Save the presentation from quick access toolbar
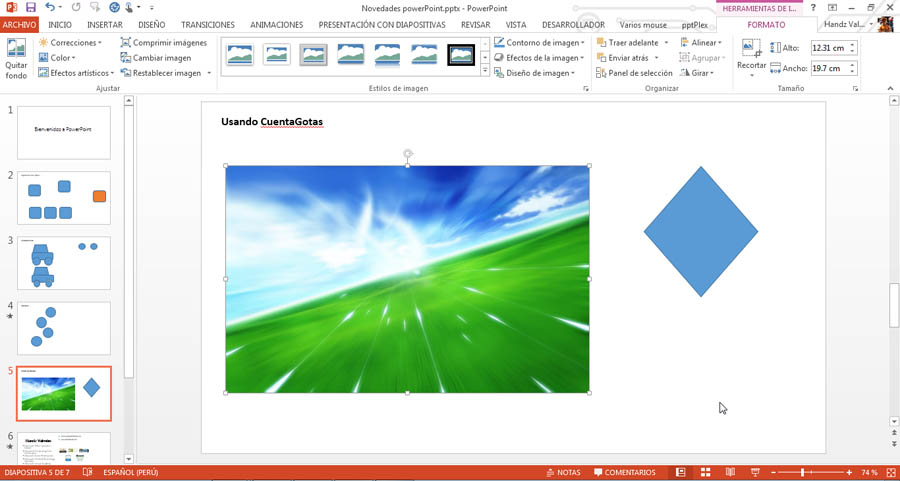 point(30,8)
